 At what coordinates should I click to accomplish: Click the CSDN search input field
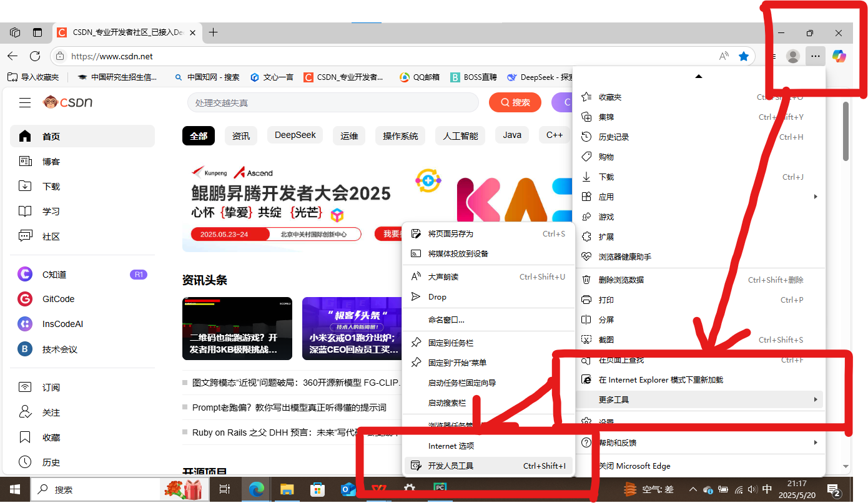tap(333, 102)
